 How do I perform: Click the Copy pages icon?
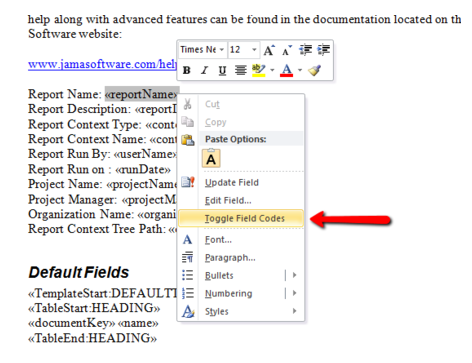[188, 122]
